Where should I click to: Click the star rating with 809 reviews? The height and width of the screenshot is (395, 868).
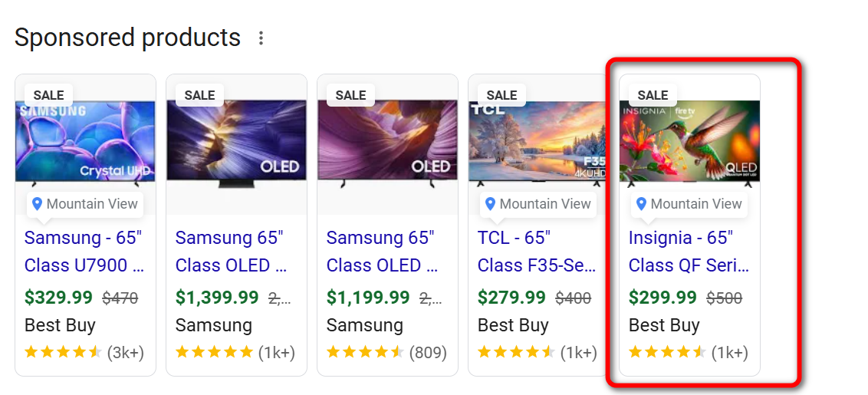pos(365,353)
